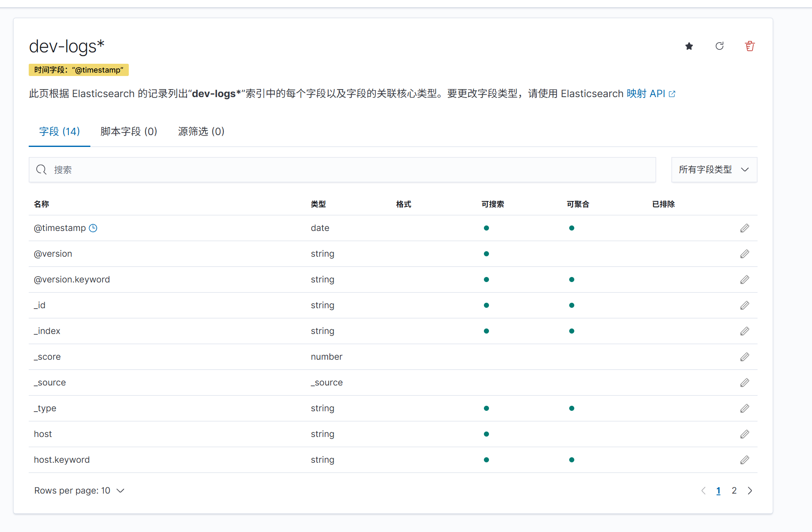Edit the @timestamp field pencil icon
The image size is (812, 532).
click(x=744, y=228)
